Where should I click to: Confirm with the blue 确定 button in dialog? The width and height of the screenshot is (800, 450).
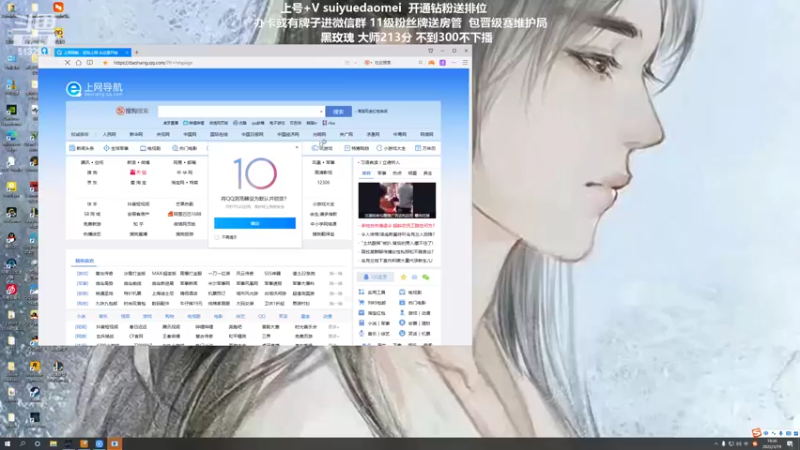coord(255,223)
